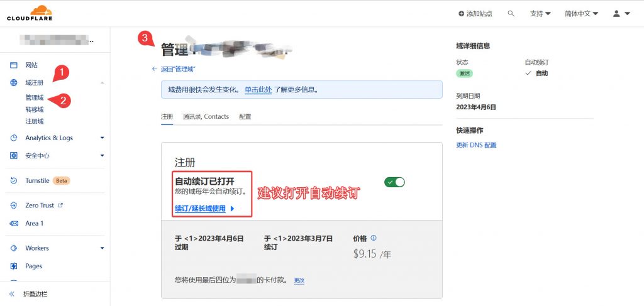The width and height of the screenshot is (644, 306).
Task: Click the plus icon beside 添加站点
Action: coord(461,14)
